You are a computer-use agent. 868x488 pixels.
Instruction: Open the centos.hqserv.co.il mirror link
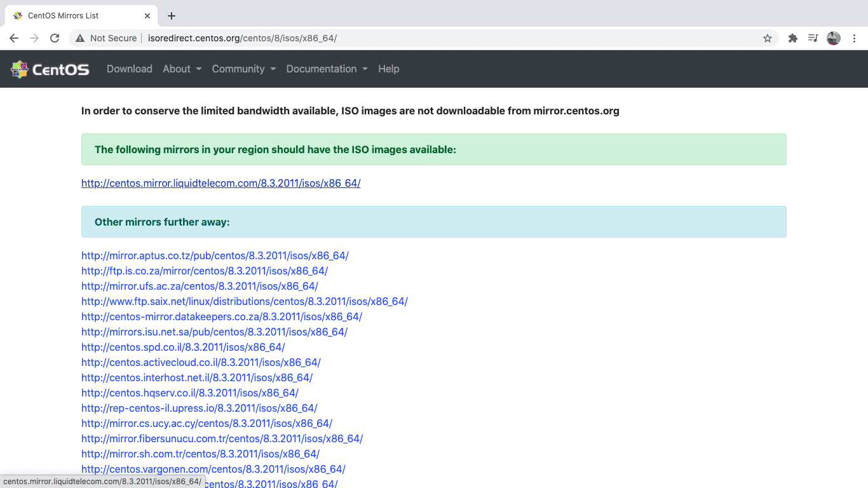(190, 393)
